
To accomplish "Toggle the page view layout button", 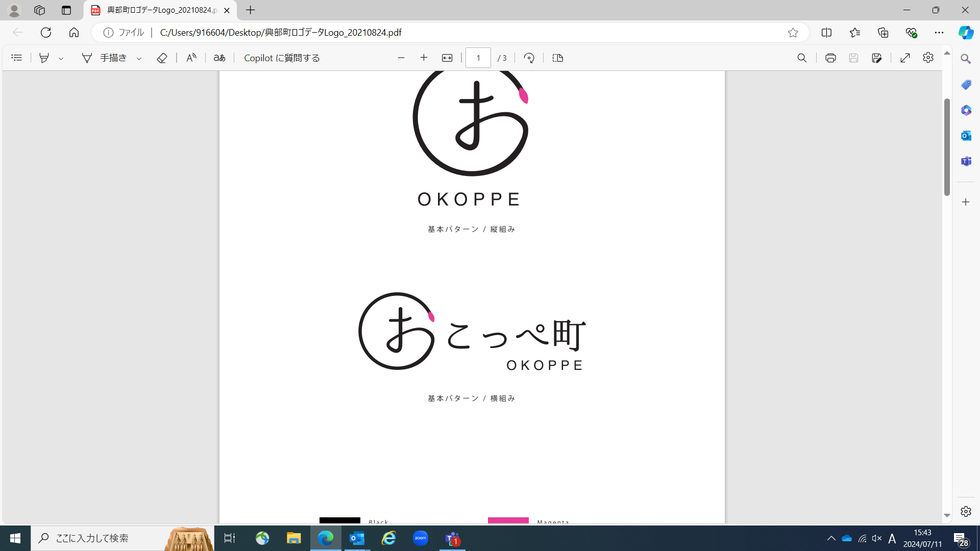I will (558, 58).
